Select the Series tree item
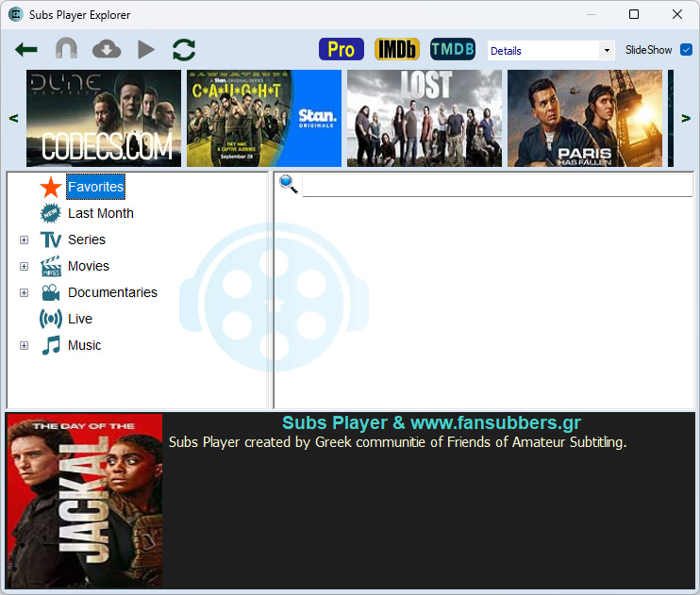 [x=87, y=240]
